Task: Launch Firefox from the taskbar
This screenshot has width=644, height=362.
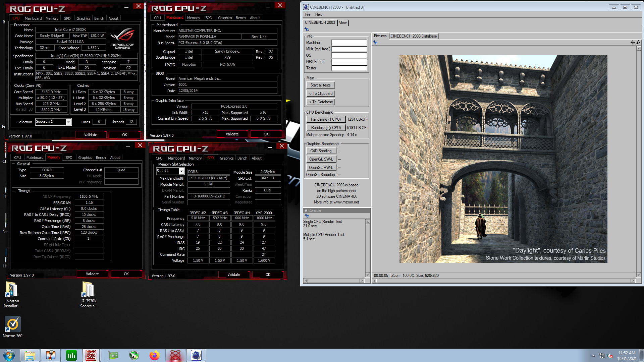Action: pyautogui.click(x=155, y=355)
